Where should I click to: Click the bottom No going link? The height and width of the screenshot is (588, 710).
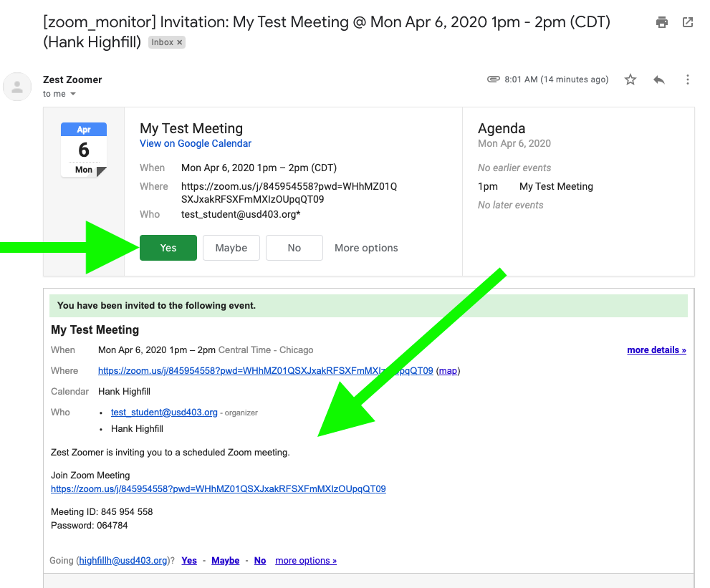tap(260, 560)
